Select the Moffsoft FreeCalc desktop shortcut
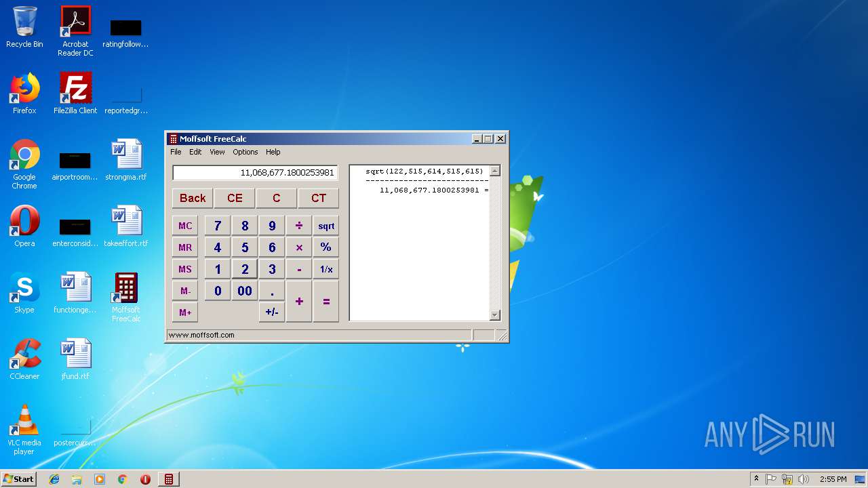 click(126, 297)
